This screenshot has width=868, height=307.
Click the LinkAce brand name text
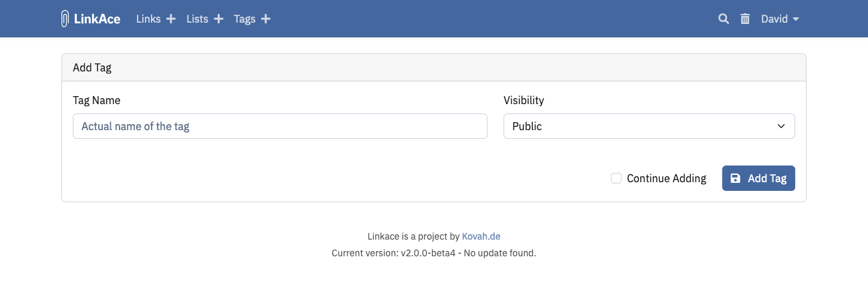(97, 19)
